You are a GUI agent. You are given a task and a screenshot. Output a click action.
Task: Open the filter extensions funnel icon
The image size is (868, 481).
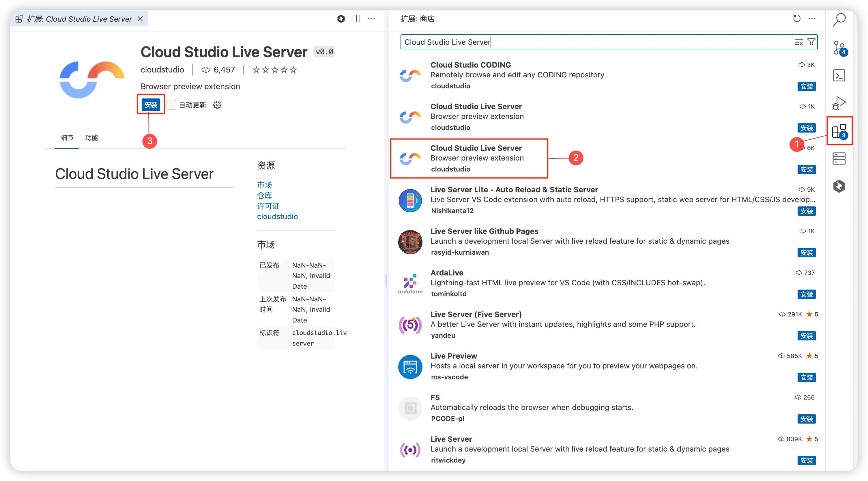click(811, 42)
